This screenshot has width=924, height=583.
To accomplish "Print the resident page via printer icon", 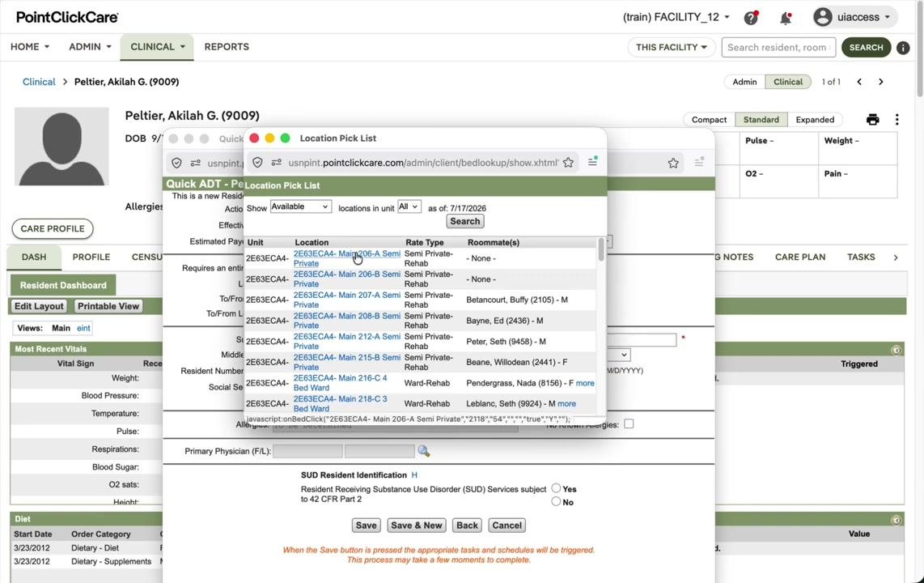I will (x=873, y=120).
